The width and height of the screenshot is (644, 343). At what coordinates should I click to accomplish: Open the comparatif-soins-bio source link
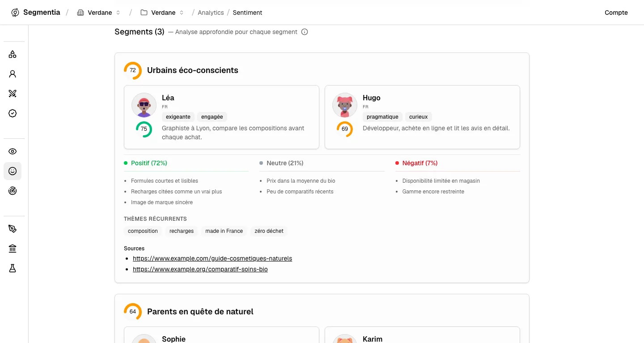200,269
